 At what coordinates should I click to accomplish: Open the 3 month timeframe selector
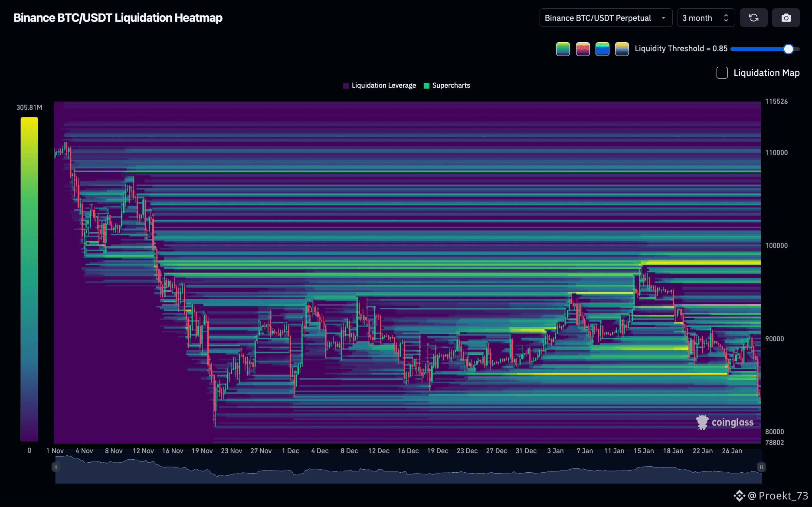(x=706, y=18)
